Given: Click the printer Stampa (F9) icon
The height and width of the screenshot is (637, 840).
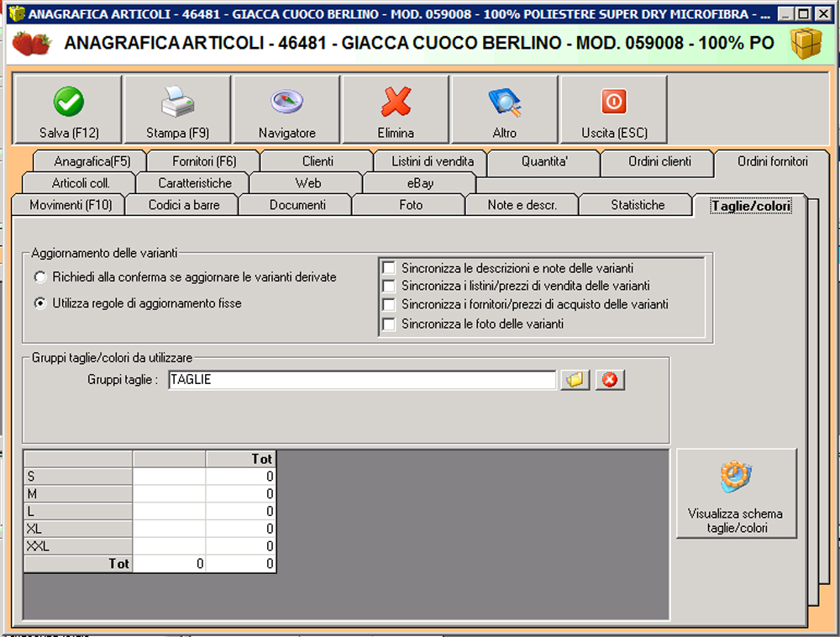Looking at the screenshot, I should pyautogui.click(x=177, y=103).
